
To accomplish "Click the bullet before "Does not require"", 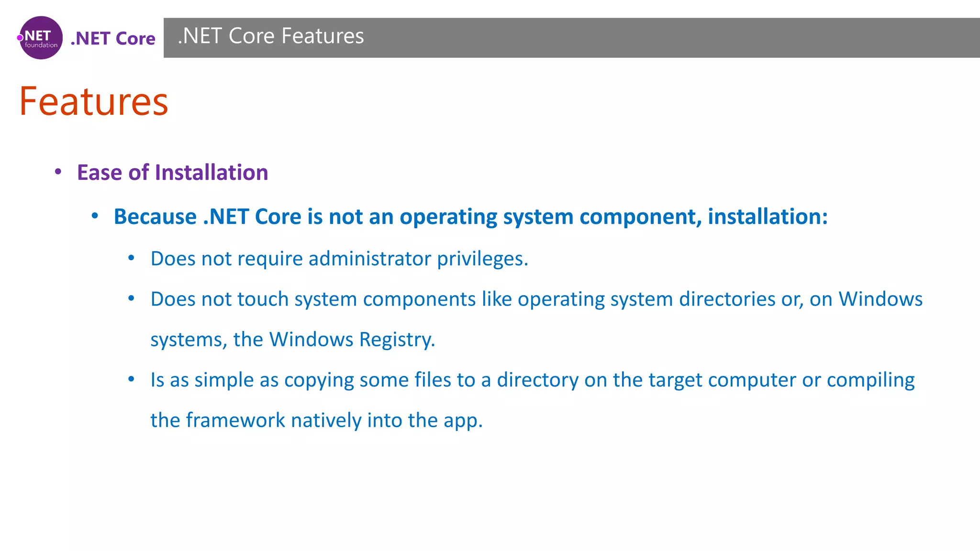I will point(132,258).
